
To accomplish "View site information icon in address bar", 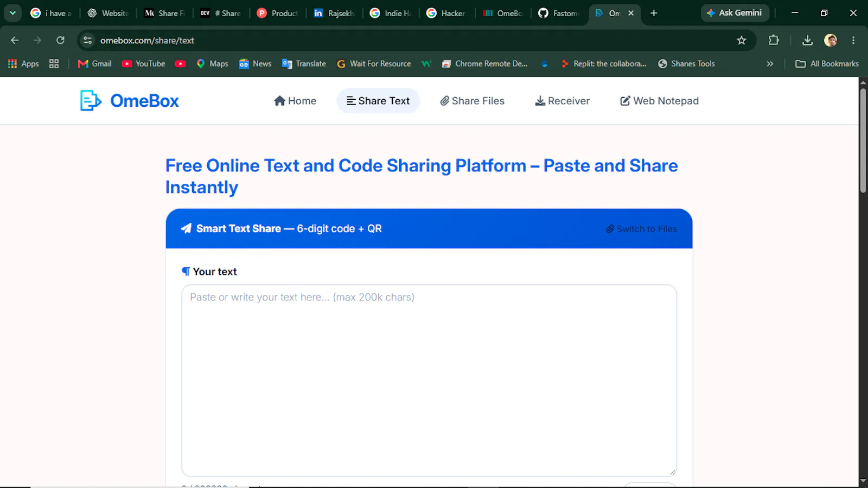I will [x=88, y=40].
